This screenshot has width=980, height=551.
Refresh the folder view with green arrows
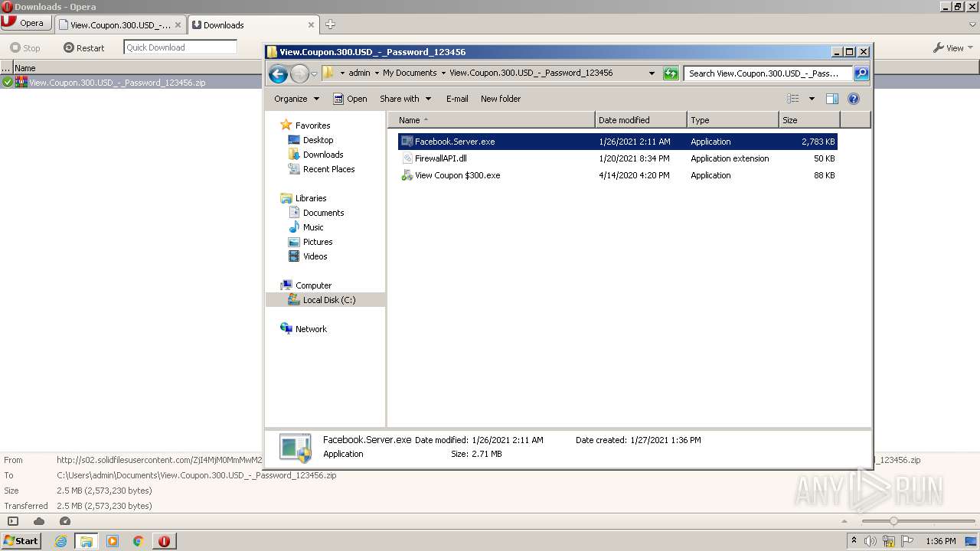tap(671, 73)
